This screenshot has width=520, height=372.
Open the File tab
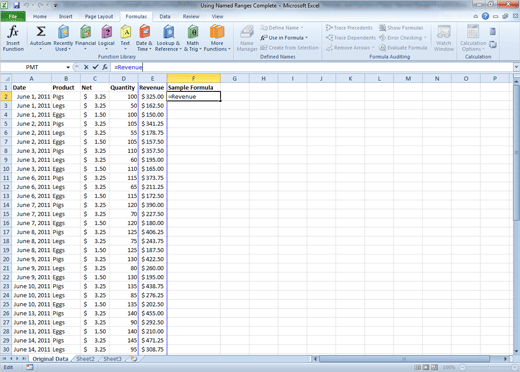point(13,16)
